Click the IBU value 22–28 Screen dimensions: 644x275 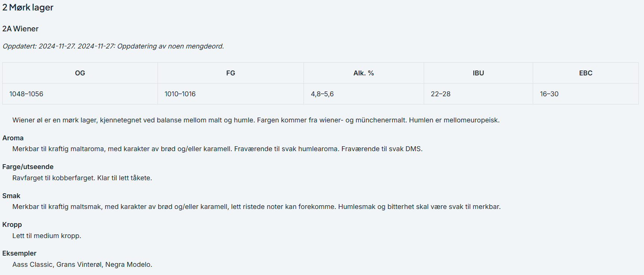(x=441, y=94)
